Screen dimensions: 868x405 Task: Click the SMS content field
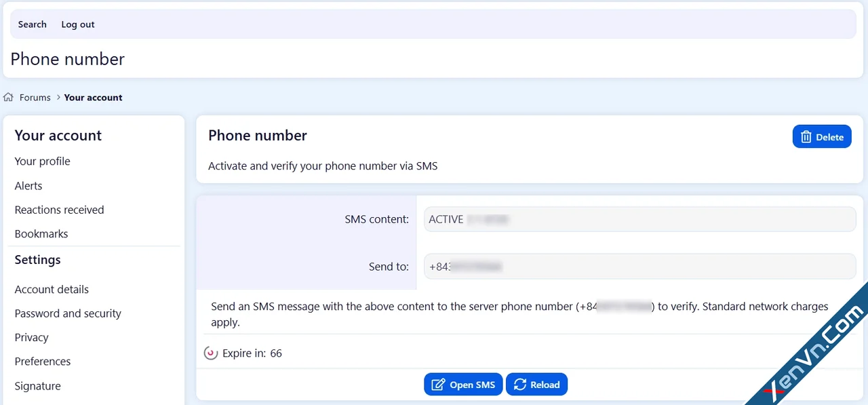pyautogui.click(x=640, y=219)
